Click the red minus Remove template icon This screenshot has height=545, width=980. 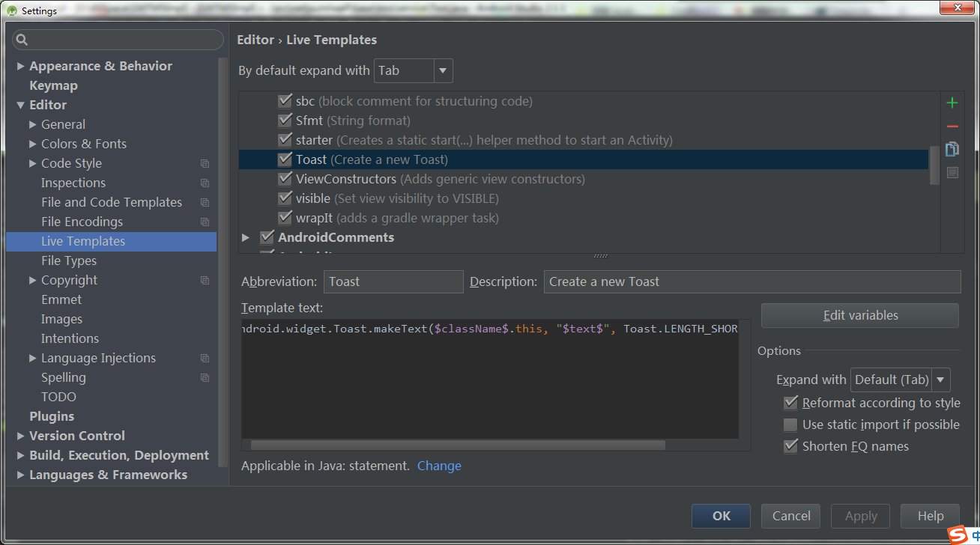pos(952,127)
